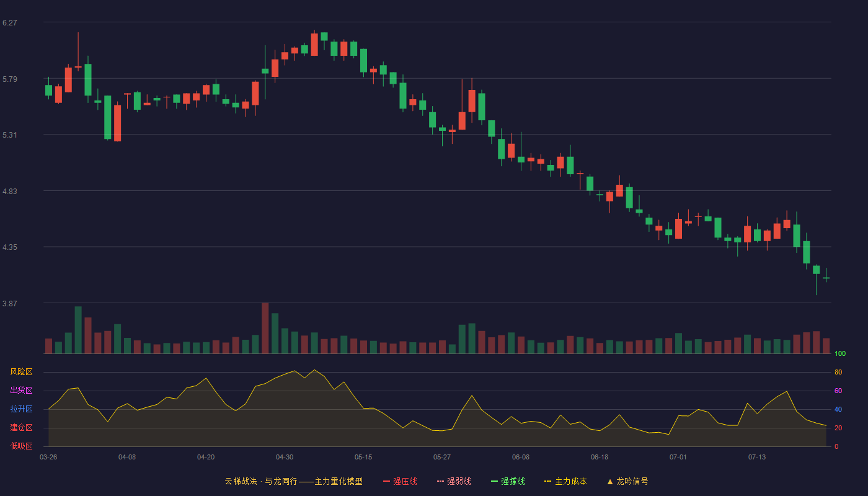Toggle the 强压线 legend series
This screenshot has height=496, width=868.
[400, 481]
